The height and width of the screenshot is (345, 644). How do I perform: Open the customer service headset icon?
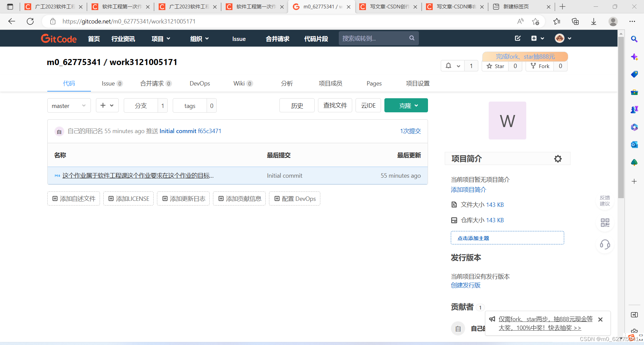coord(605,244)
